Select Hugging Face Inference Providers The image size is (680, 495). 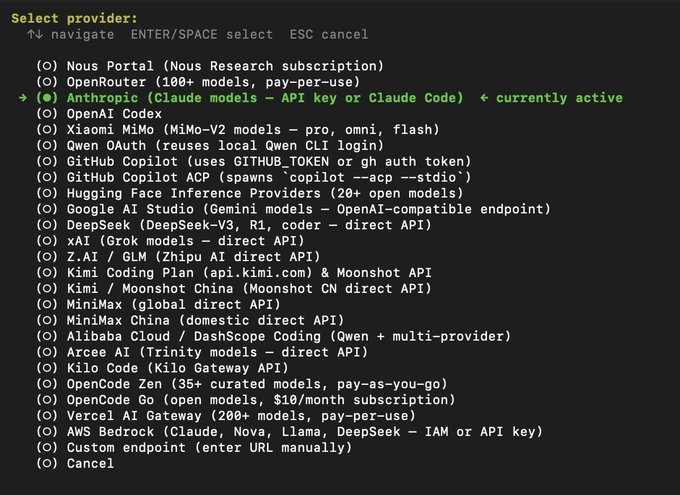point(250,193)
